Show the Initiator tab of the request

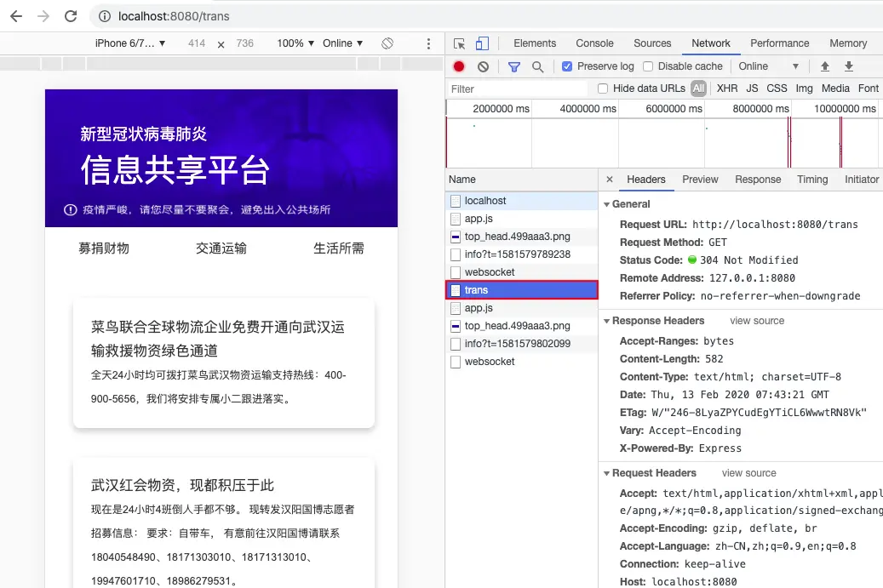pos(862,180)
